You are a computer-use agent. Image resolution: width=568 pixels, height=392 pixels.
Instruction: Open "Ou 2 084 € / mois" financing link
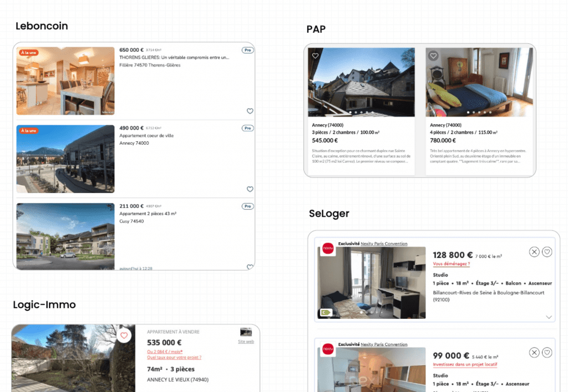[165, 352]
